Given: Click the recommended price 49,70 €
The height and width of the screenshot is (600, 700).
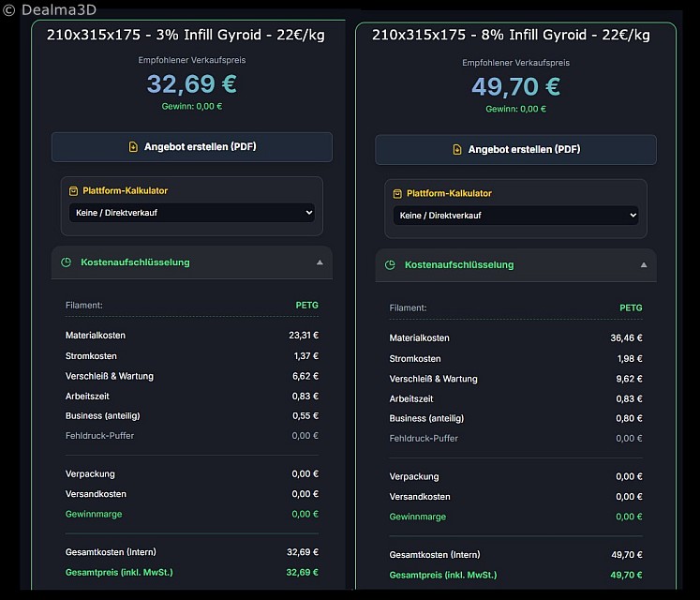Looking at the screenshot, I should coord(515,87).
